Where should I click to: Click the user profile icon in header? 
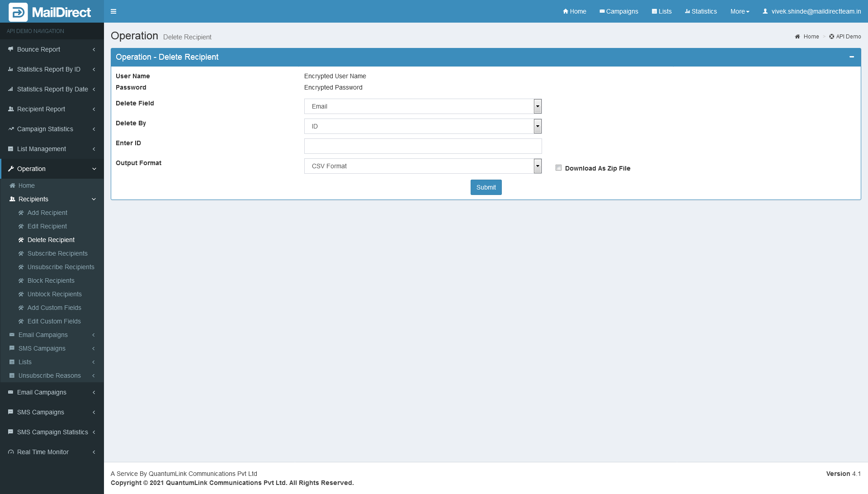pos(765,11)
